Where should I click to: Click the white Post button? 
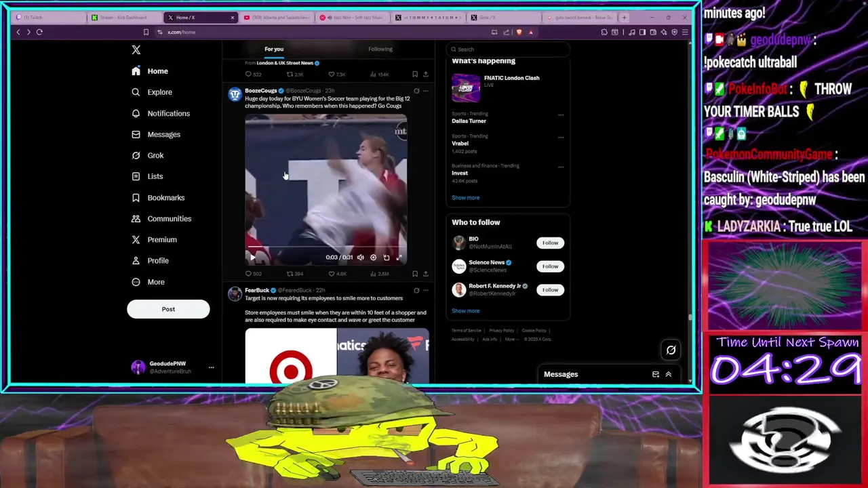pyautogui.click(x=168, y=309)
